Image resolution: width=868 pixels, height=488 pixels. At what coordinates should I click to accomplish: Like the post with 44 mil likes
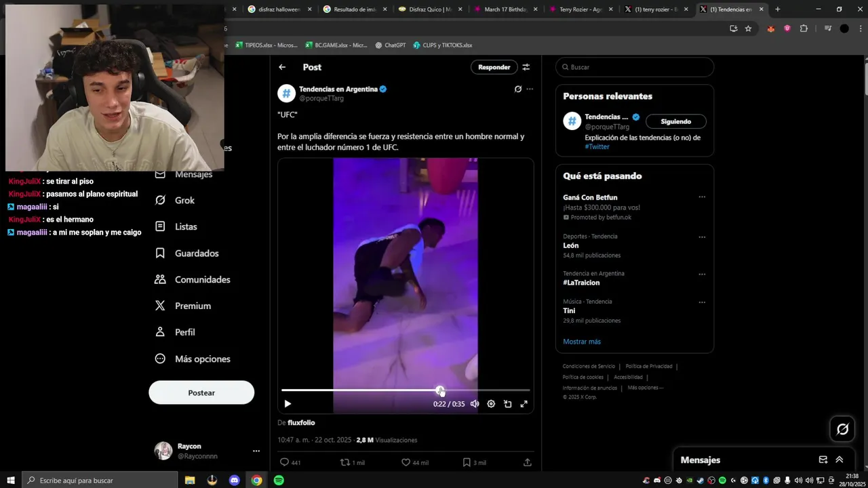pos(414,462)
